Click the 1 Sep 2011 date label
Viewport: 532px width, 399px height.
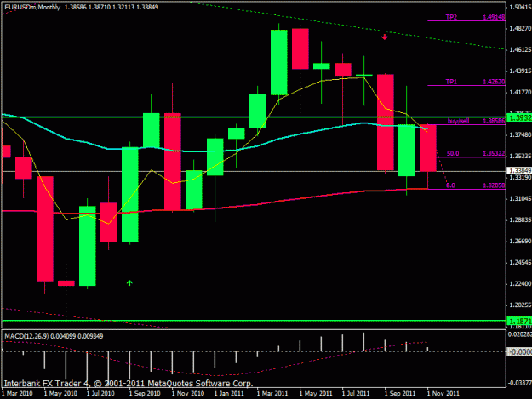click(400, 393)
